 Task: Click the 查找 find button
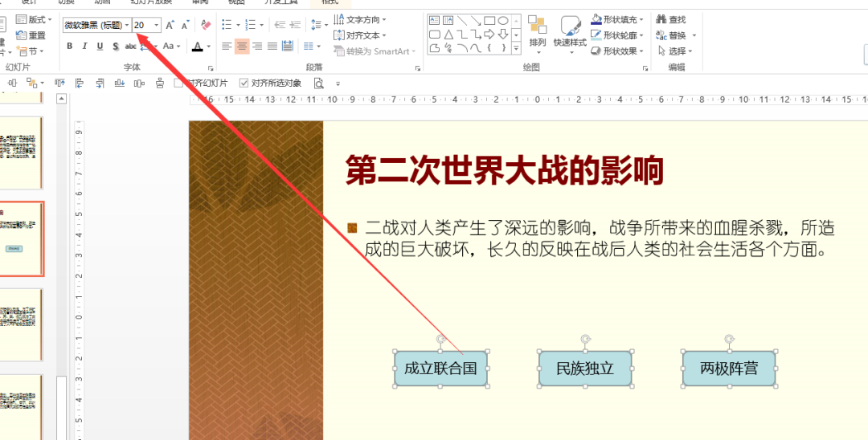click(x=671, y=20)
